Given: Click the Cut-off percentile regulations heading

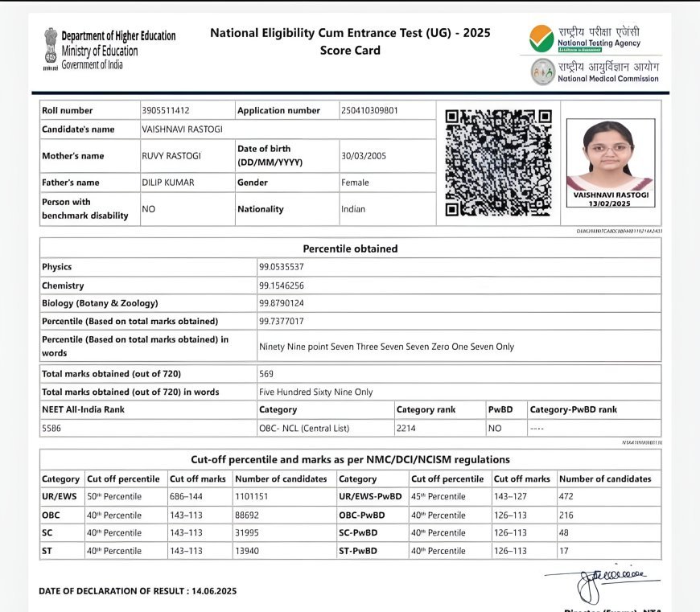Looking at the screenshot, I should (350, 459).
